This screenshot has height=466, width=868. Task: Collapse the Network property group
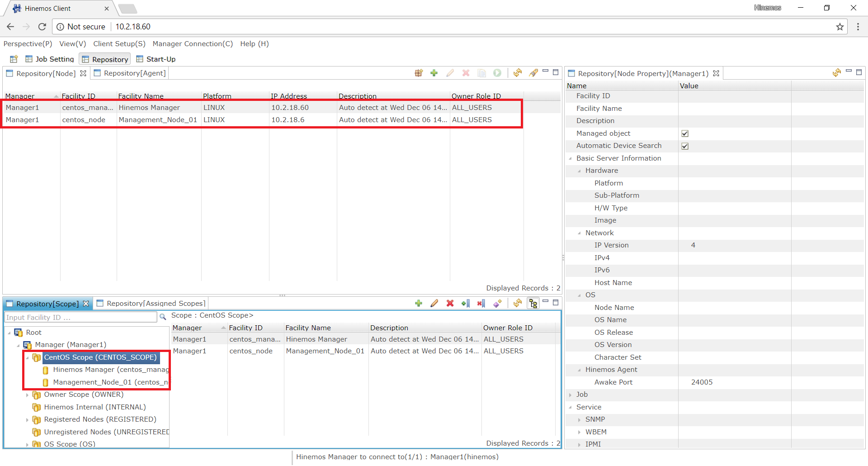[579, 233]
